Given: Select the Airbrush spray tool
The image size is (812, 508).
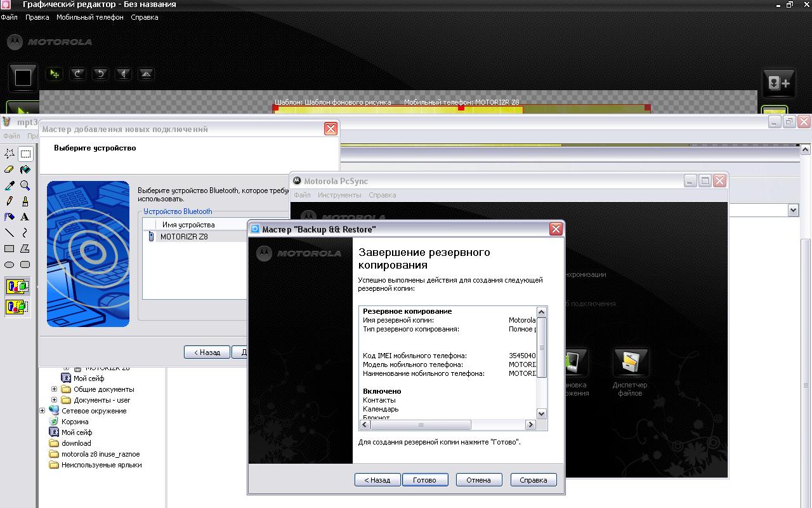Looking at the screenshot, I should pyautogui.click(x=10, y=217).
